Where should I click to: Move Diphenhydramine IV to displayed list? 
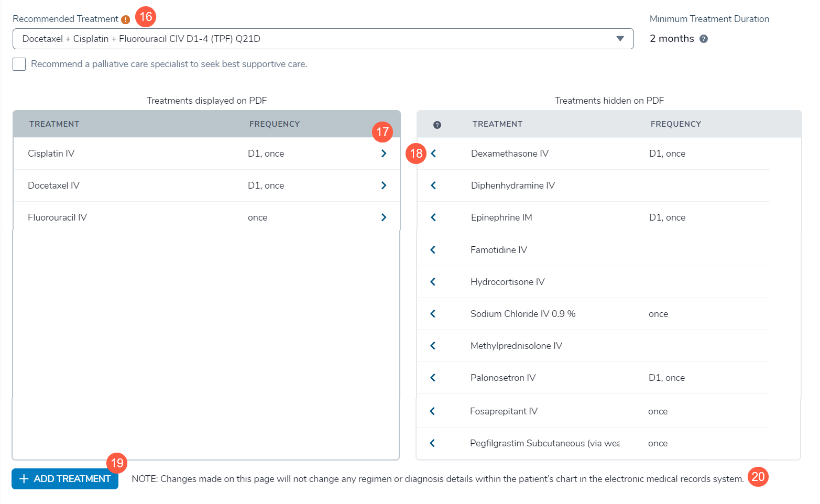[433, 185]
